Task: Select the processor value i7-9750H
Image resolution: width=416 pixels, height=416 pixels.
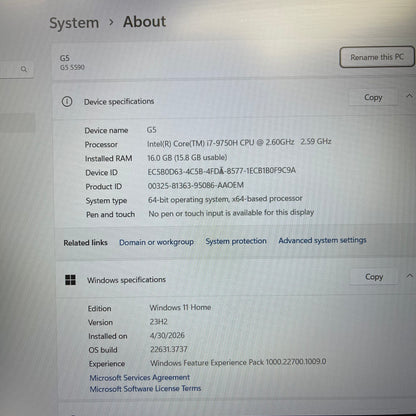Action: pyautogui.click(x=239, y=142)
